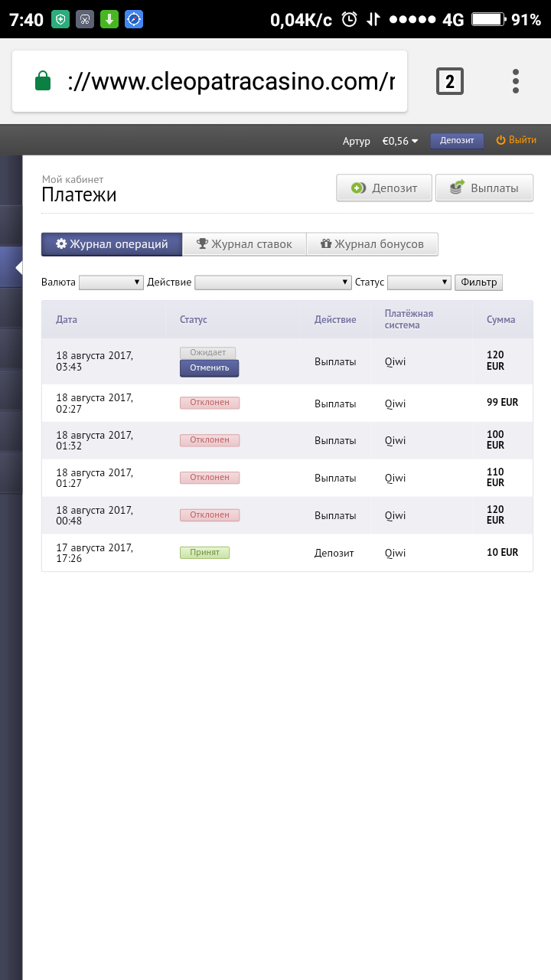Screen dimensions: 551x980
Task: Switch to Журнал ставок tab
Action: (x=245, y=244)
